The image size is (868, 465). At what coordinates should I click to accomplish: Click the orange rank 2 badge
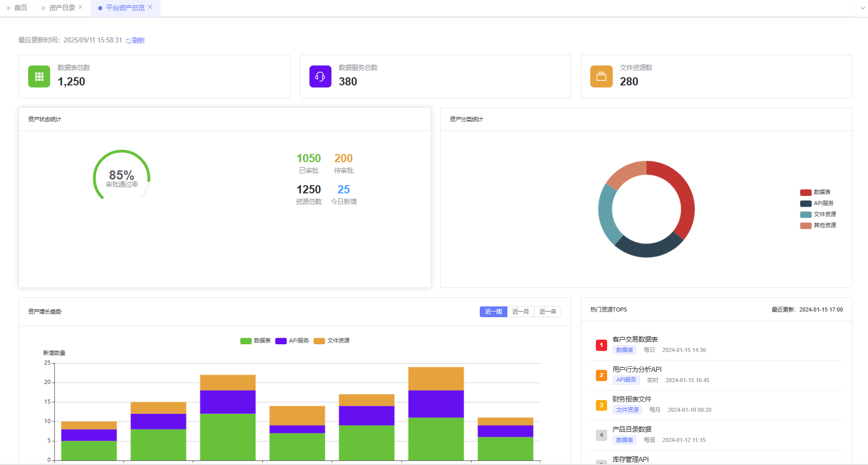click(x=601, y=375)
